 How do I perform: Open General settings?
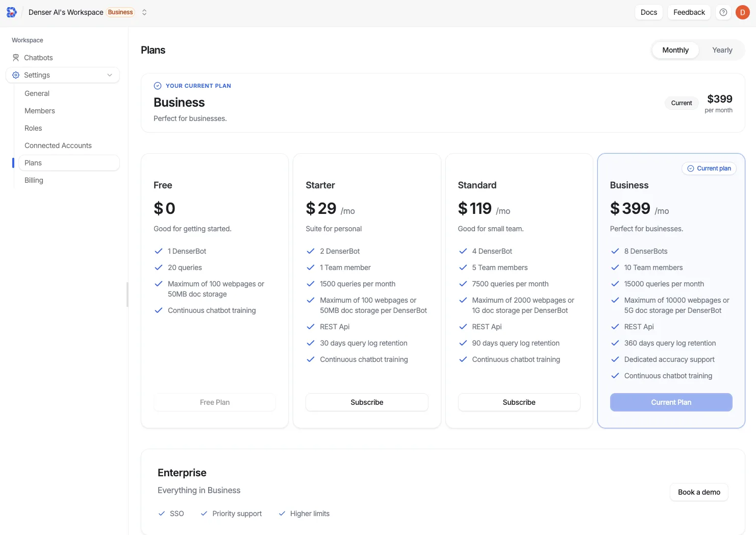37,93
